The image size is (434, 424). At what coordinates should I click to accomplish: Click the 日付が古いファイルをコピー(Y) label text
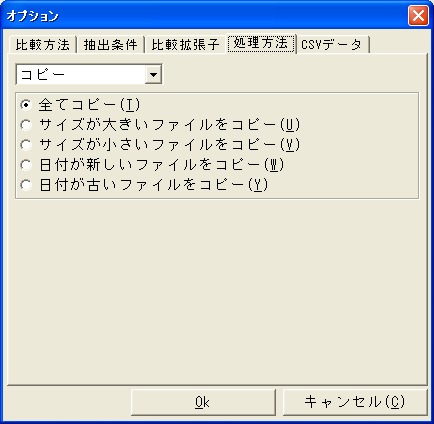153,185
